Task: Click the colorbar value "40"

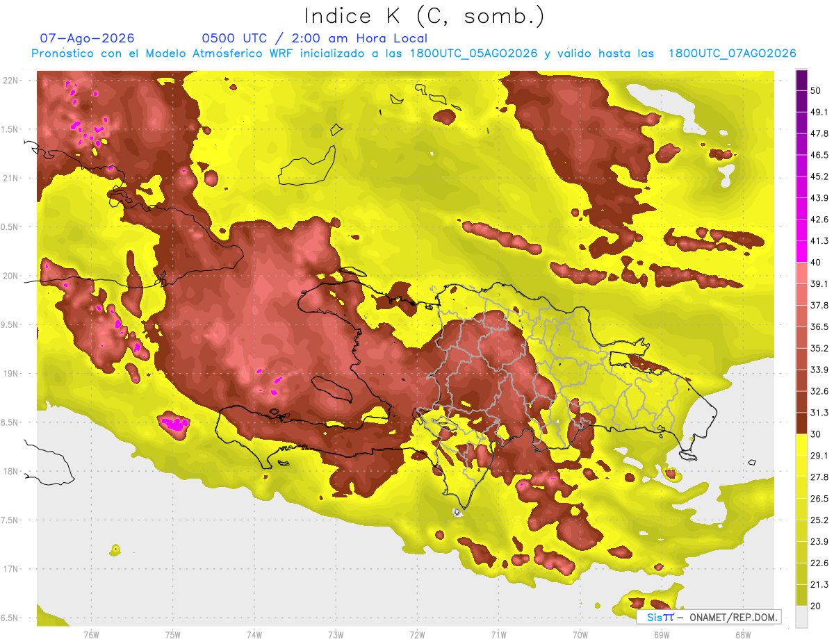Action: tap(816, 263)
